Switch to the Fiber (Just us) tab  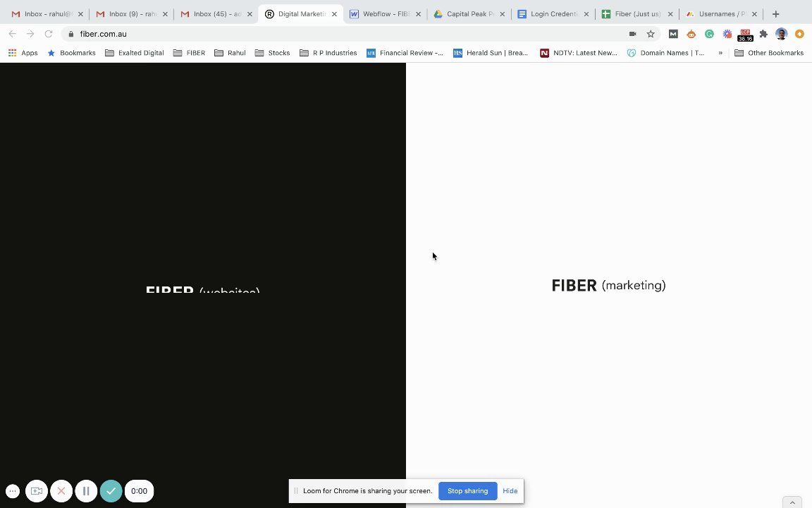[x=637, y=14]
